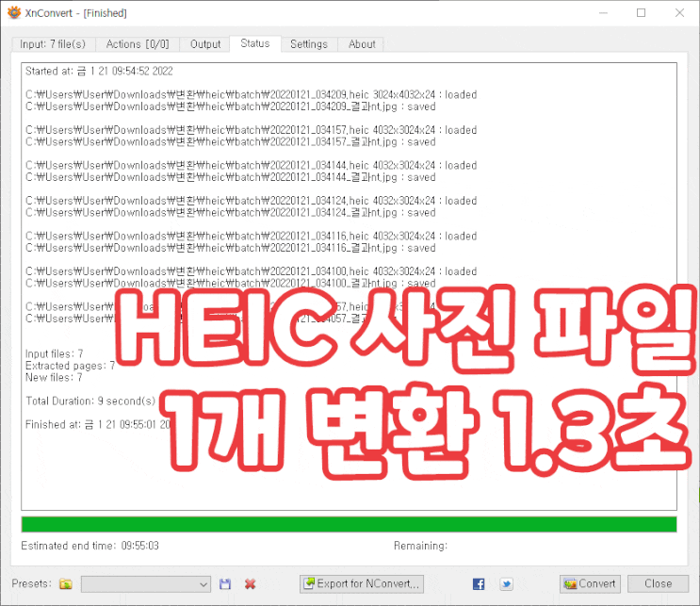Screen dimensions: 700x606
Task: Click the 'Extracted pages: 7' line
Action: click(70, 366)
